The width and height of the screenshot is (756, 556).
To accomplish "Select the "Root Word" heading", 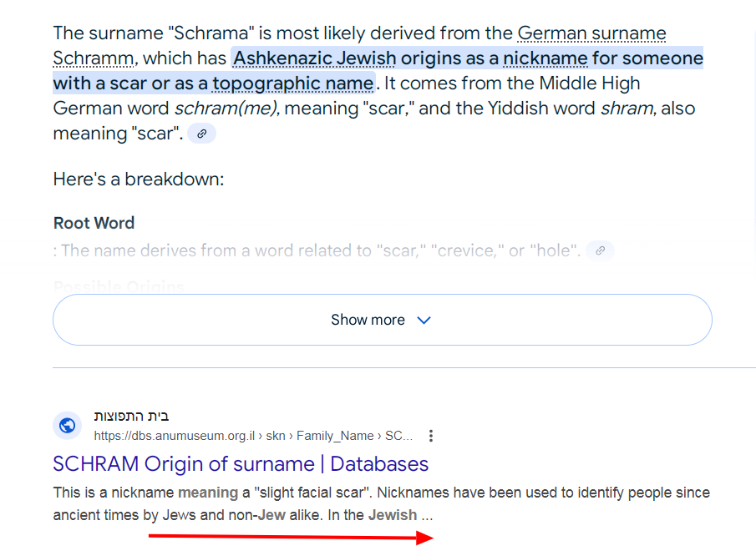I will point(94,223).
